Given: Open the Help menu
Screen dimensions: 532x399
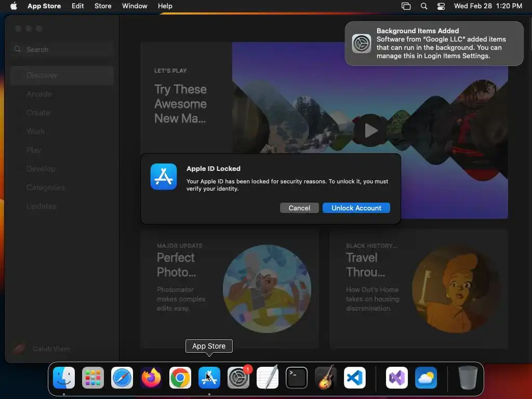Looking at the screenshot, I should point(165,6).
